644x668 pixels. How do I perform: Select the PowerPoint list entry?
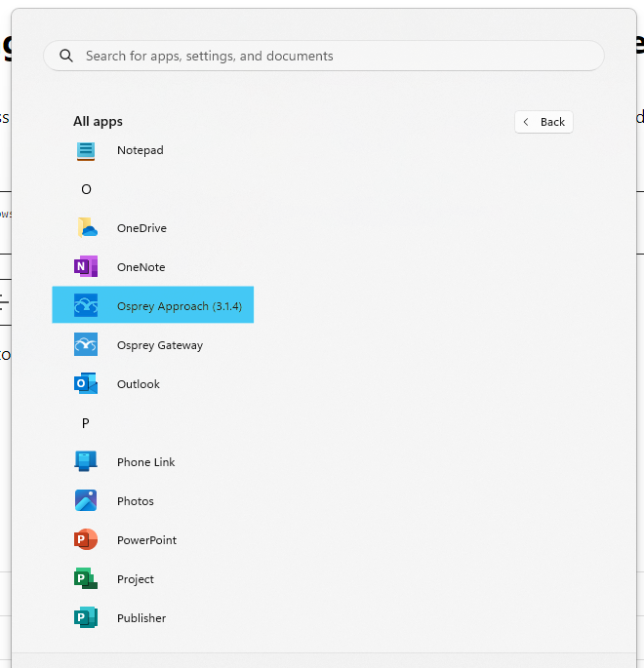point(152,540)
